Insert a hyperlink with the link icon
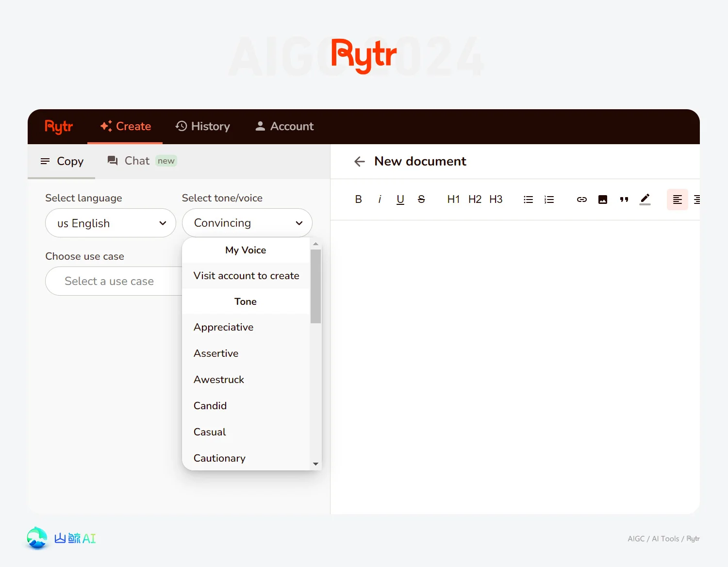Screen dimensions: 728x567 (x=581, y=200)
